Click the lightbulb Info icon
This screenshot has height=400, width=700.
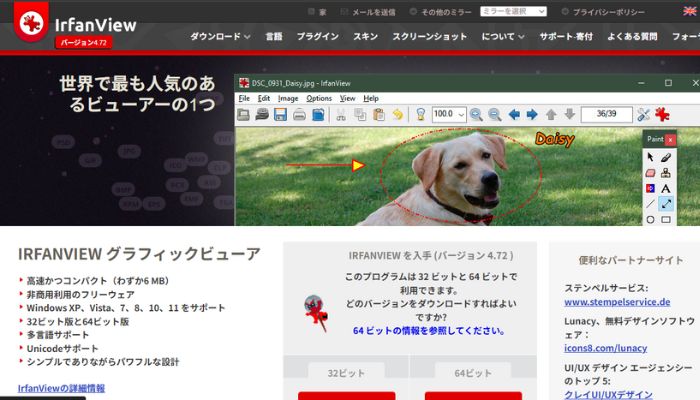pos(421,115)
